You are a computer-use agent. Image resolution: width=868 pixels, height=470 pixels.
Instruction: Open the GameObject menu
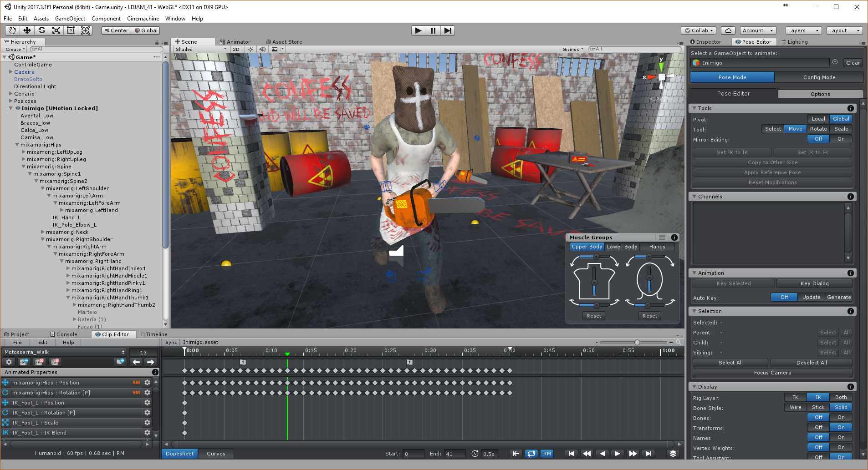pos(70,19)
